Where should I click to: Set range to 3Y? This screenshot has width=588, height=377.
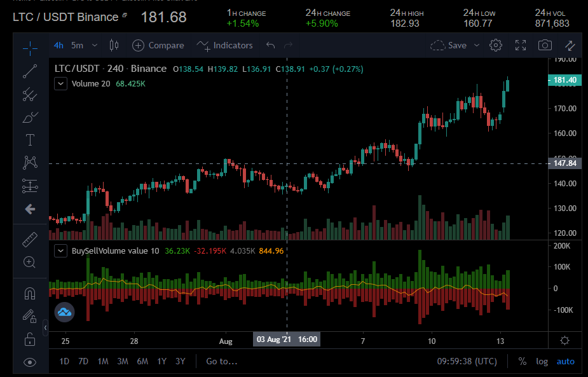(181, 361)
